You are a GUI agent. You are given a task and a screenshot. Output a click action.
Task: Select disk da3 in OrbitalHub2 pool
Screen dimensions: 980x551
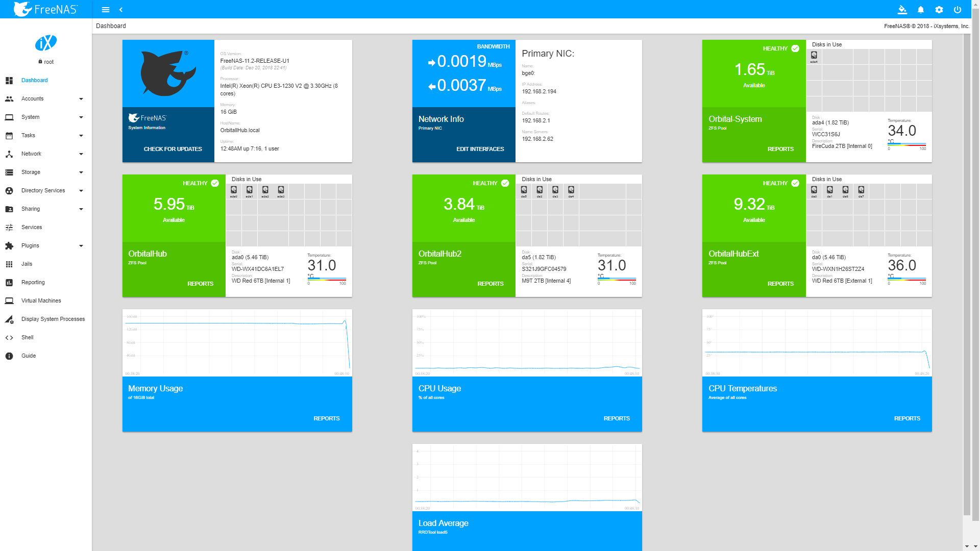click(x=555, y=191)
